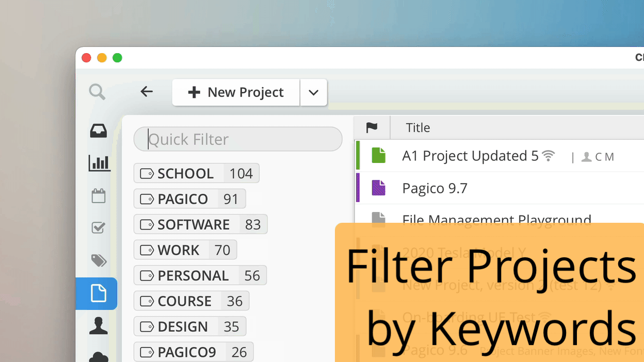Click the green window zoom button
The width and height of the screenshot is (644, 362).
pos(117,58)
